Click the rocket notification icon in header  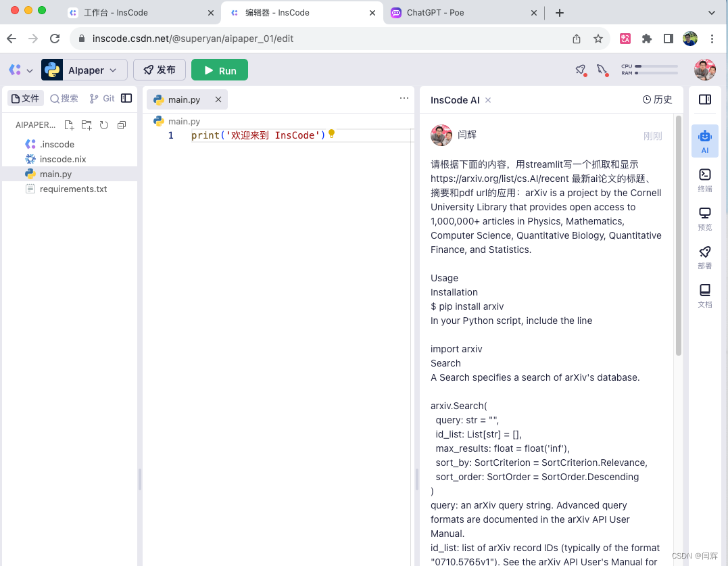[581, 70]
